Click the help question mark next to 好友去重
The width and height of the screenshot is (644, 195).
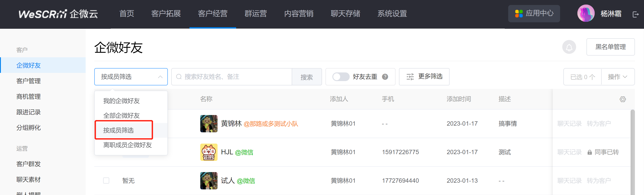pos(385,77)
